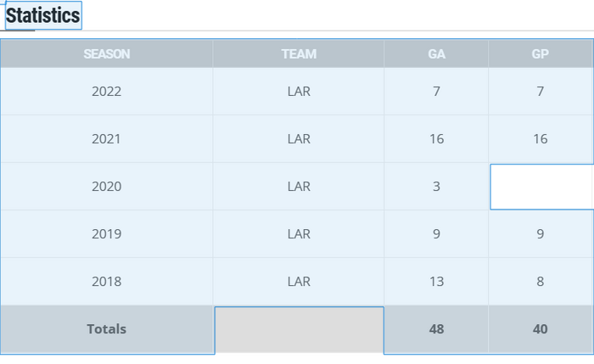Screen dimensions: 594x364
Task: Select the Totals row label
Action: (x=107, y=329)
